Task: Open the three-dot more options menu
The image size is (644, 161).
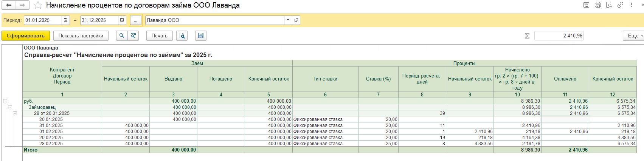Action: (632, 5)
